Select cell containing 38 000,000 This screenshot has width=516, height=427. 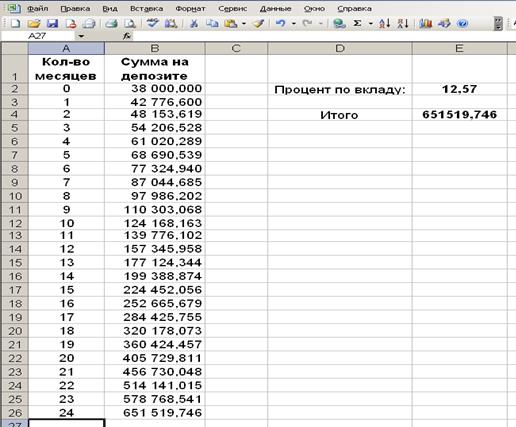coord(155,89)
